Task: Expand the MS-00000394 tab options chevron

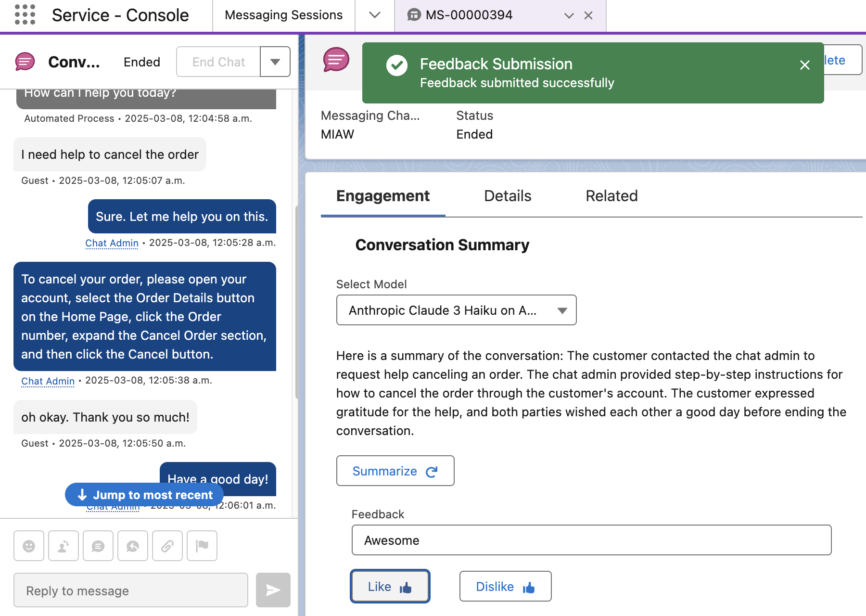Action: (569, 15)
